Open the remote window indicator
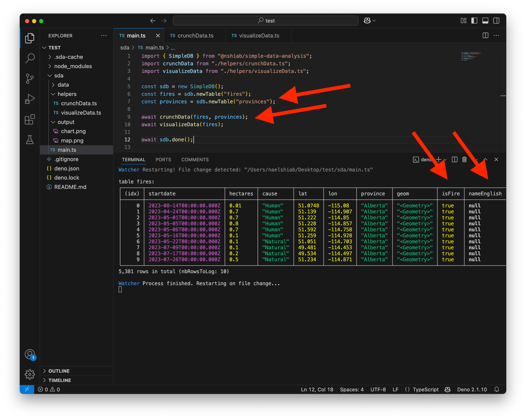This screenshot has height=420, width=526. click(27, 389)
